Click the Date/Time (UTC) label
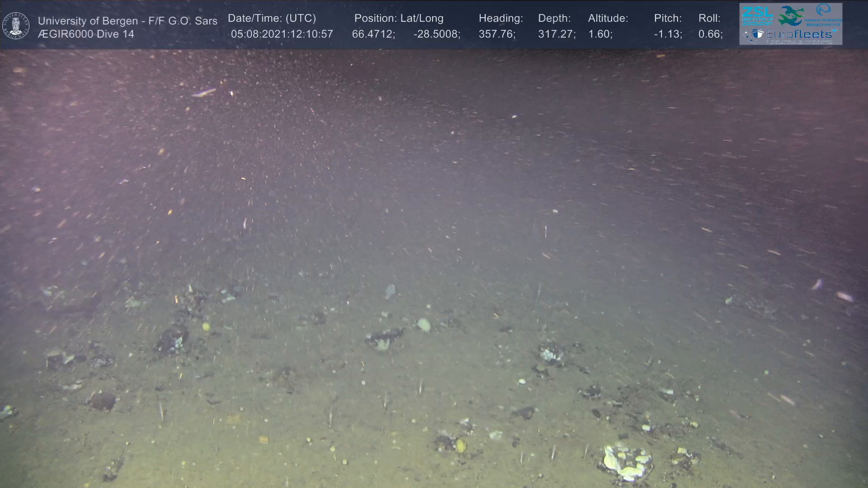 [x=272, y=19]
